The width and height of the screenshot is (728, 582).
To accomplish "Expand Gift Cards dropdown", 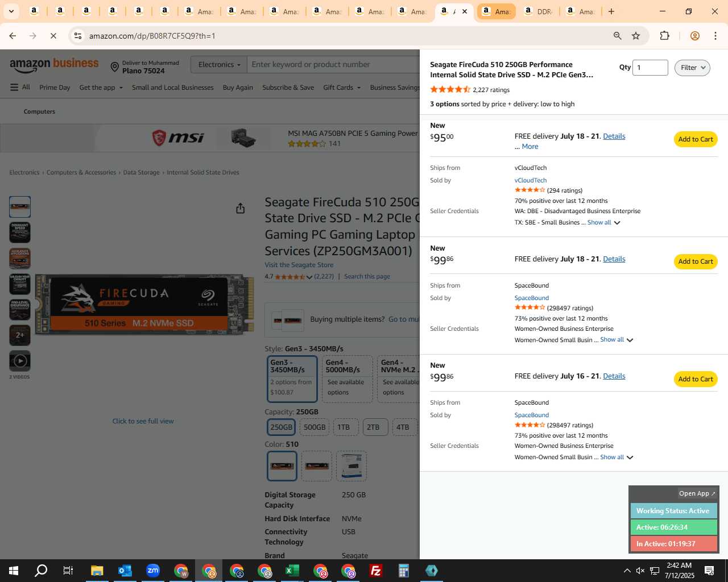I will (x=341, y=87).
